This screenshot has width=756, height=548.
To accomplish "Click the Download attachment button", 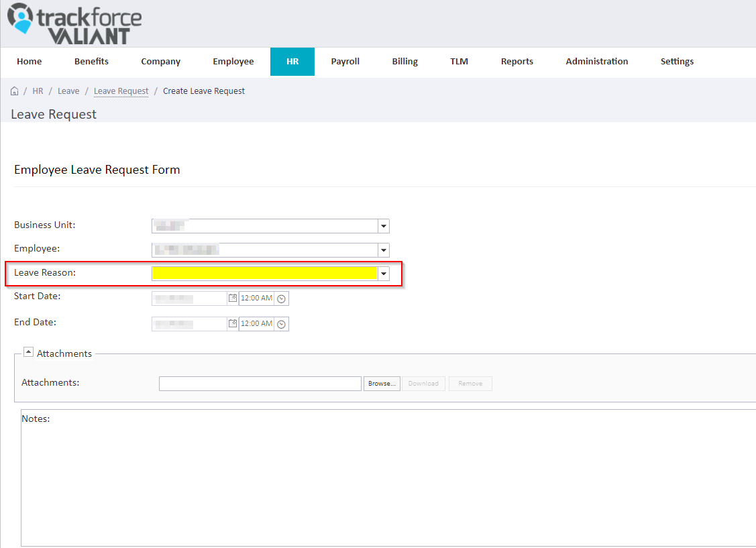I will tap(423, 384).
